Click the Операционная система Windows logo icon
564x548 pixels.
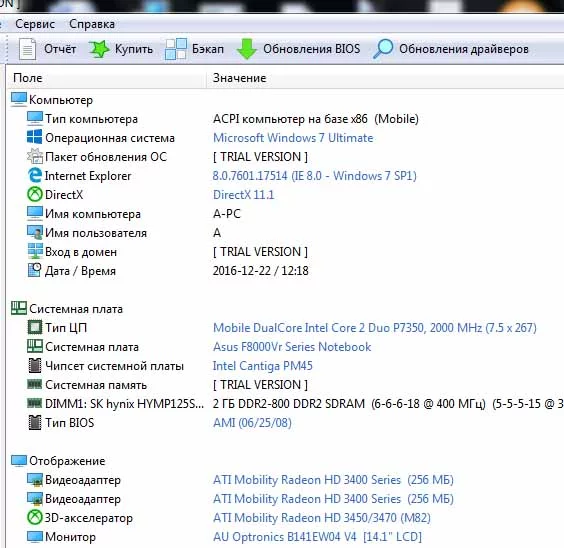coord(35,137)
